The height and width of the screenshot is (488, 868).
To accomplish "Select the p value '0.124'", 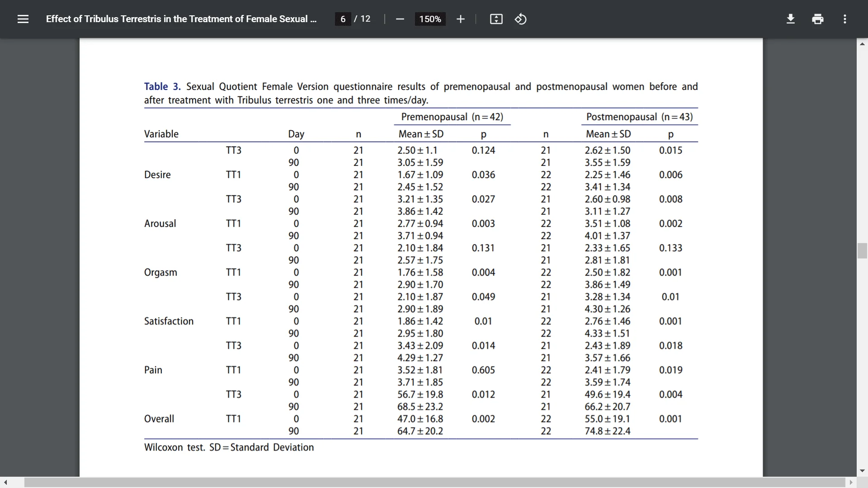I will pos(483,150).
